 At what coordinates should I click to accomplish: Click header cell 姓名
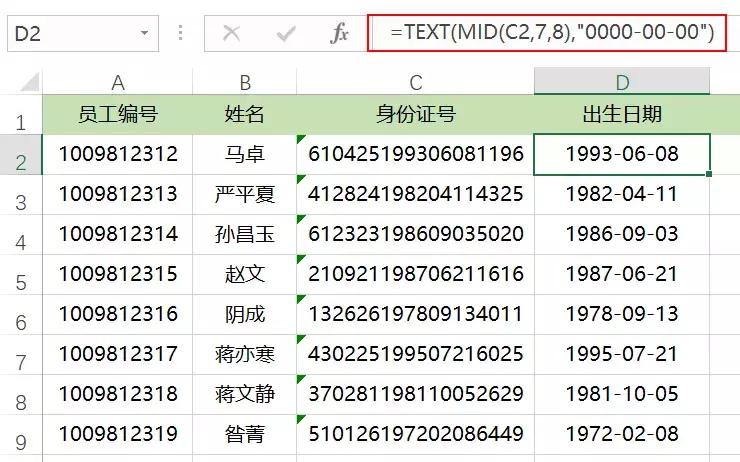click(x=244, y=115)
